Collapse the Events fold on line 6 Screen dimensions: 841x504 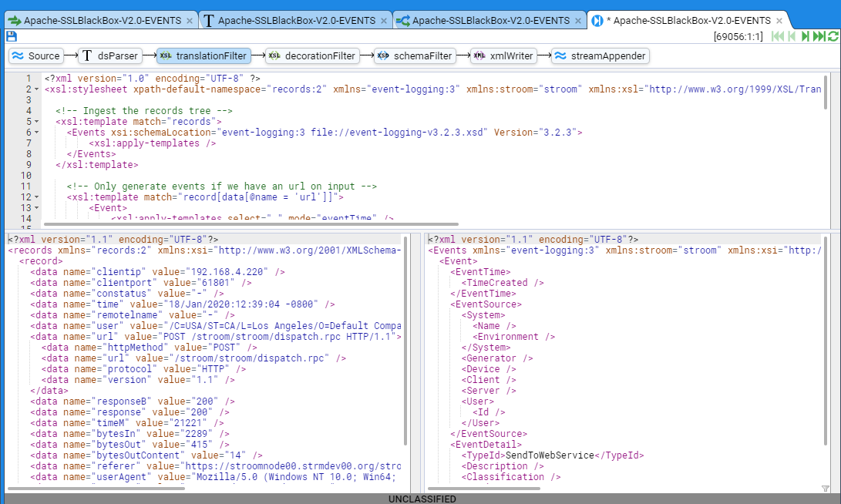tap(37, 133)
